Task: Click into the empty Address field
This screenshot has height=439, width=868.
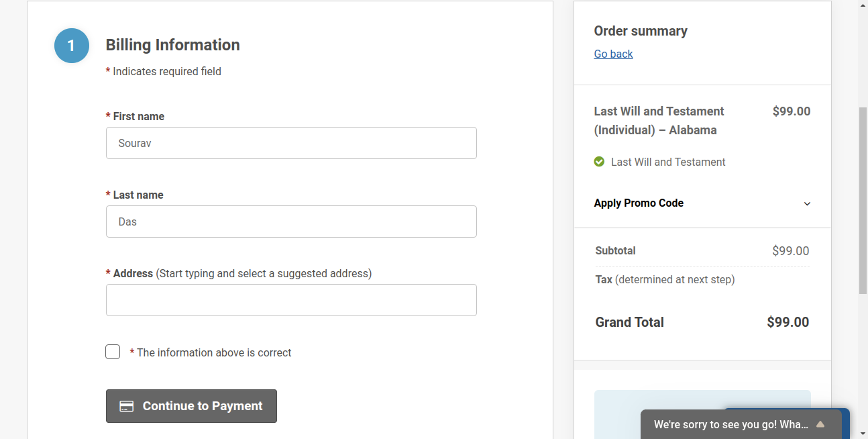Action: (x=291, y=300)
